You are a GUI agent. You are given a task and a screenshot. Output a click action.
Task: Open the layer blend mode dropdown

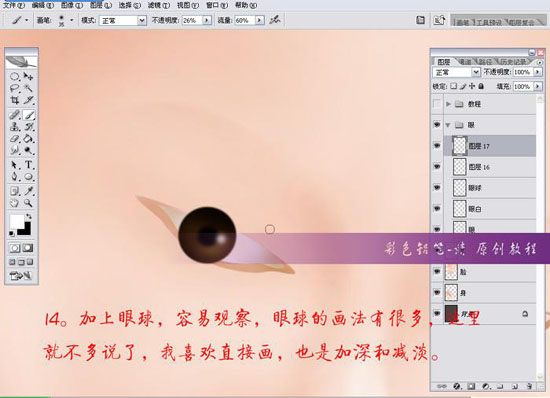pos(475,72)
